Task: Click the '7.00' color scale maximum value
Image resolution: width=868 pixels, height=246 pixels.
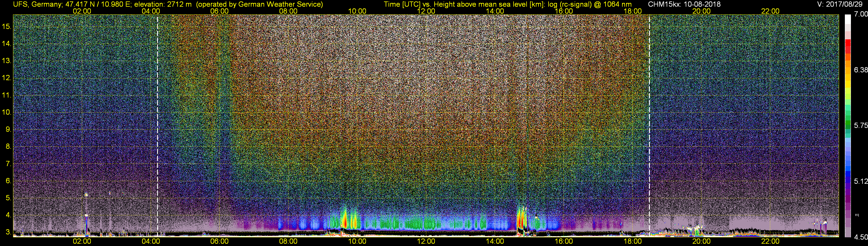Action: 861,14
